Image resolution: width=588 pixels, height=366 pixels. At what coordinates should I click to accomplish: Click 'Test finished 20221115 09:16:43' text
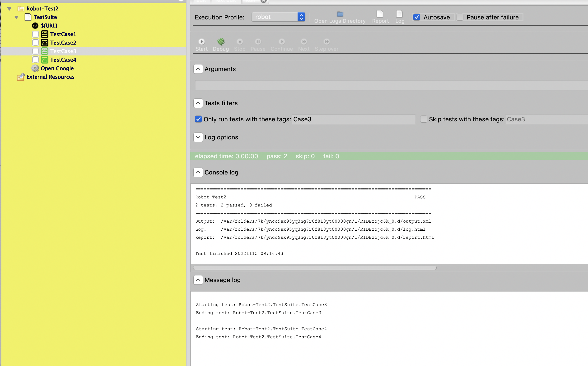(239, 253)
